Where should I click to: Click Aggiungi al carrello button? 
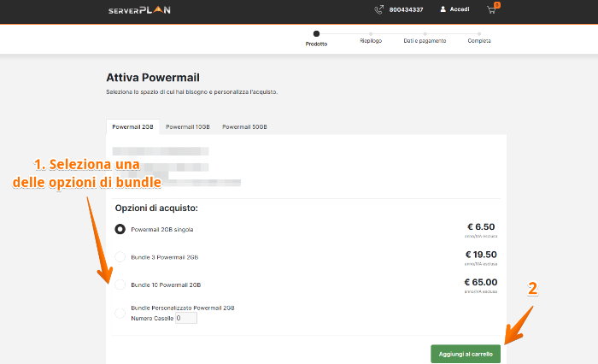pyautogui.click(x=466, y=354)
